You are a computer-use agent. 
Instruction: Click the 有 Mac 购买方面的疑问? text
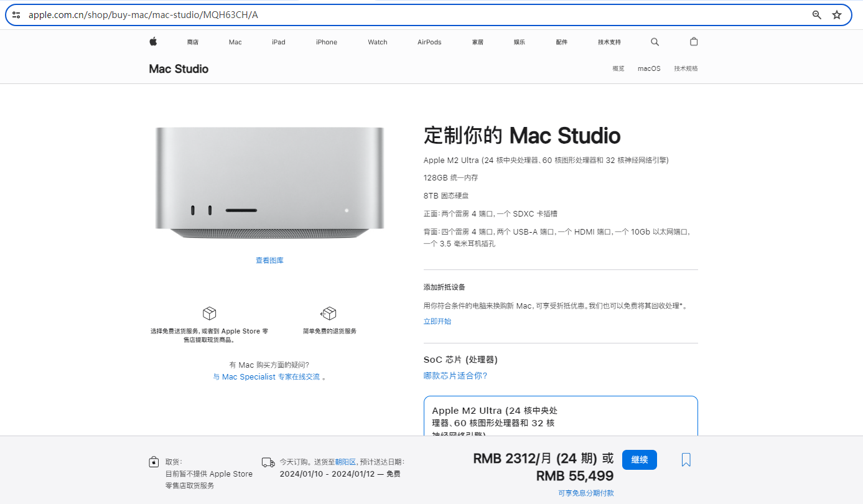tap(269, 365)
